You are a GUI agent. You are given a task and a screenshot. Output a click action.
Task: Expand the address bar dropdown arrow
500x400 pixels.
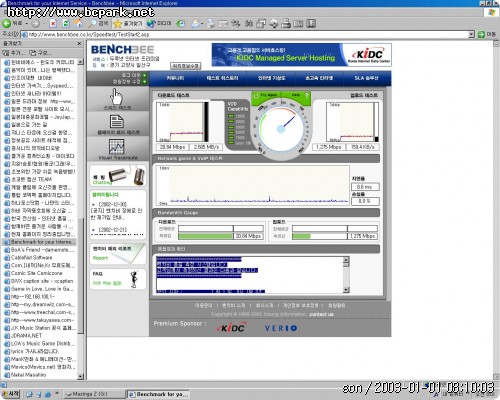tap(471, 34)
